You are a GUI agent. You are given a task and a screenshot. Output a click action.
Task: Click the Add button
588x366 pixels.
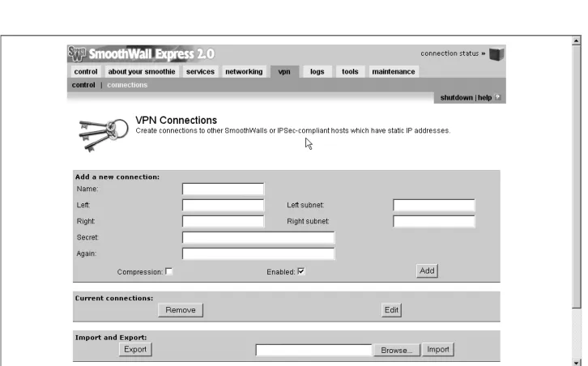[x=427, y=270]
